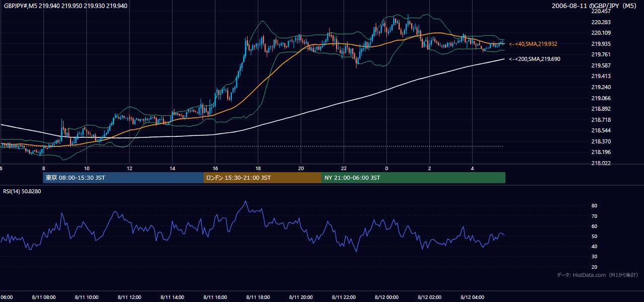Click the 8/11 16:00 time label
This screenshot has width=644, height=302.
coord(215,297)
